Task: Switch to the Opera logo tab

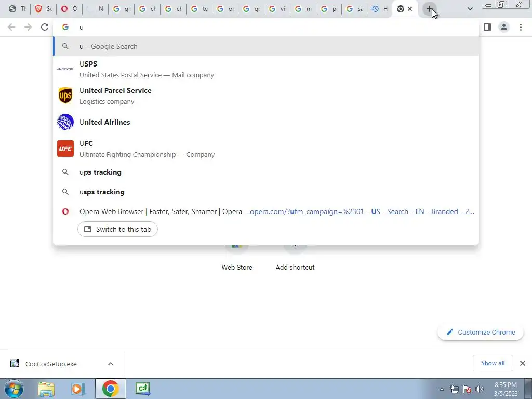Action: 69,9
